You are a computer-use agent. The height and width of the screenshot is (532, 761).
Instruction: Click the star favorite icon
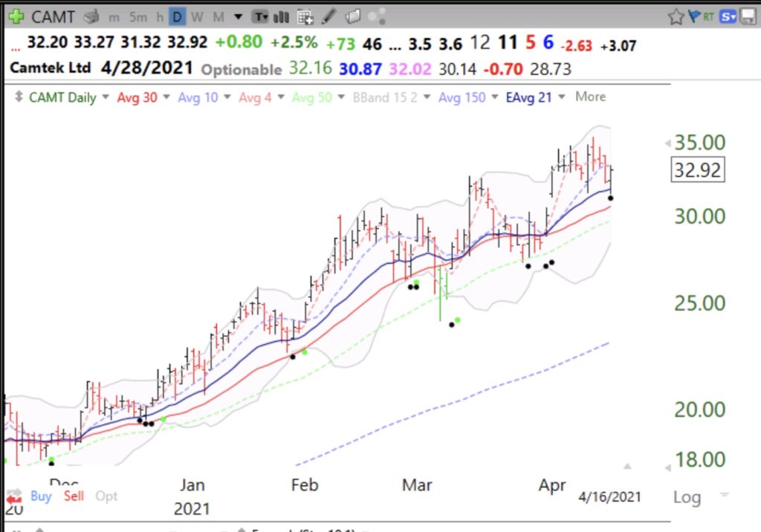coord(676,16)
